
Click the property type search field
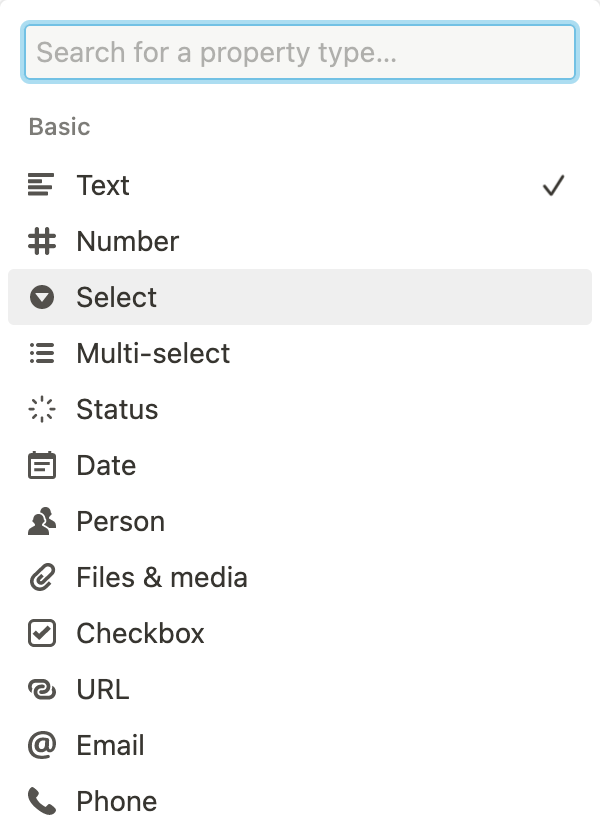300,52
